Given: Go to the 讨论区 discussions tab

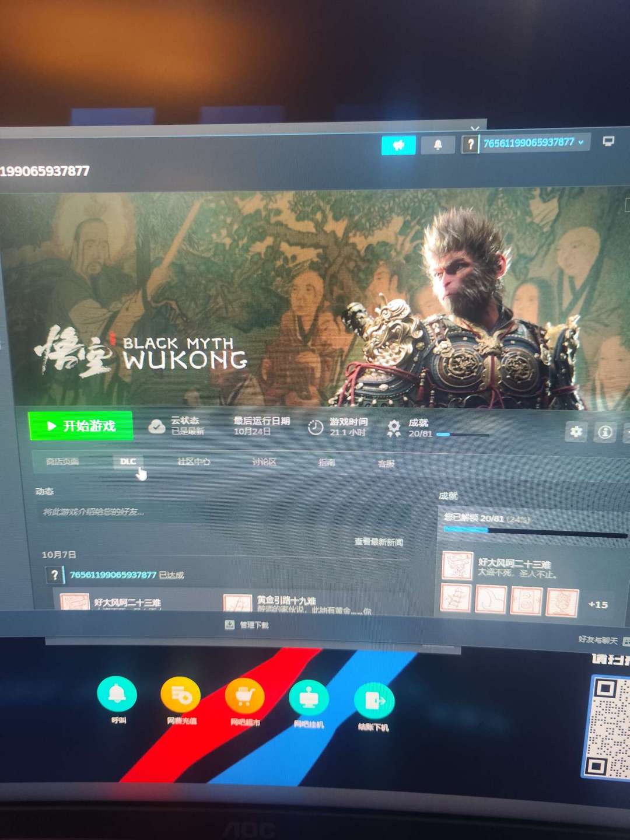Looking at the screenshot, I should (x=264, y=462).
